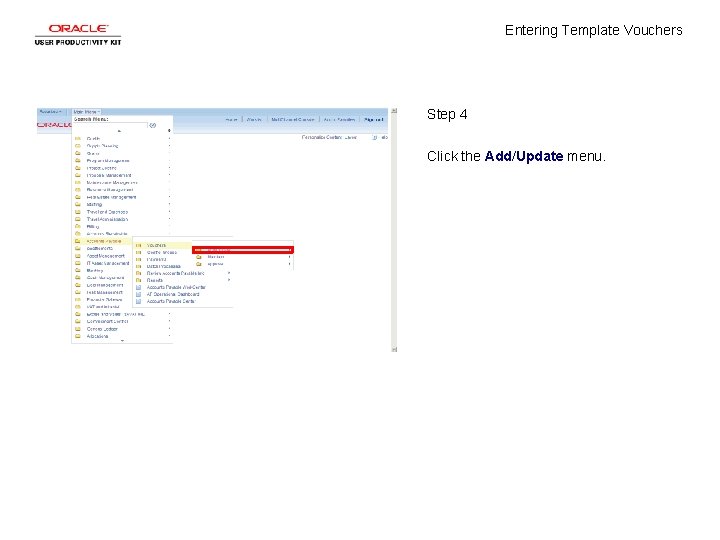Viewport: 720px width, 540px height.
Task: Open the Main Menu dropdown
Action: point(86,112)
